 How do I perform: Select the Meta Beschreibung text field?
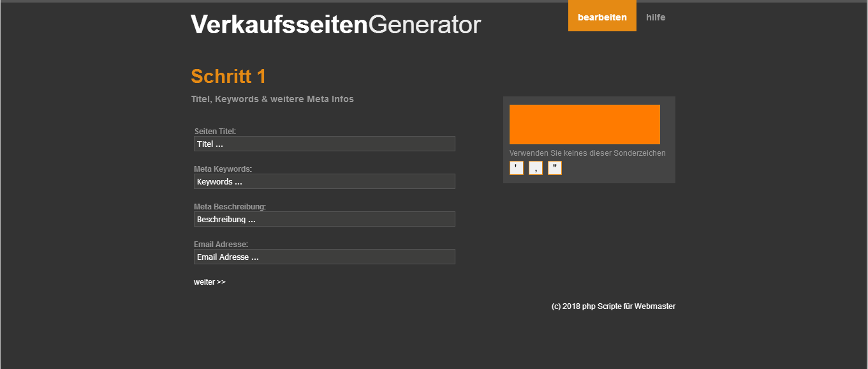(x=324, y=219)
